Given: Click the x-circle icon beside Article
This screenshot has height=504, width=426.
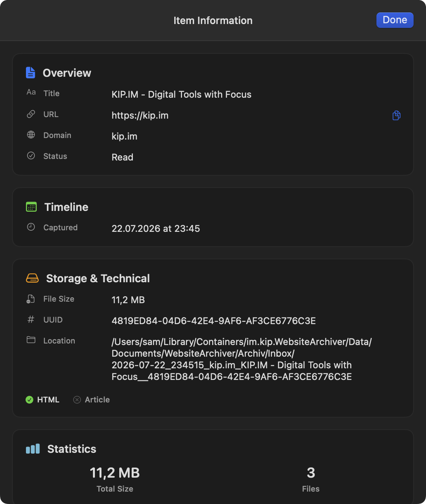Looking at the screenshot, I should pos(77,400).
